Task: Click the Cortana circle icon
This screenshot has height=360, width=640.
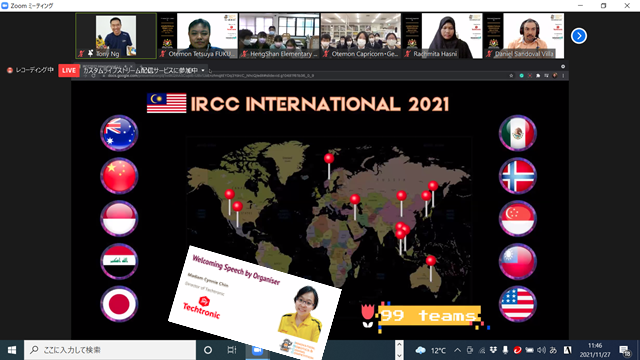Action: coord(208,350)
